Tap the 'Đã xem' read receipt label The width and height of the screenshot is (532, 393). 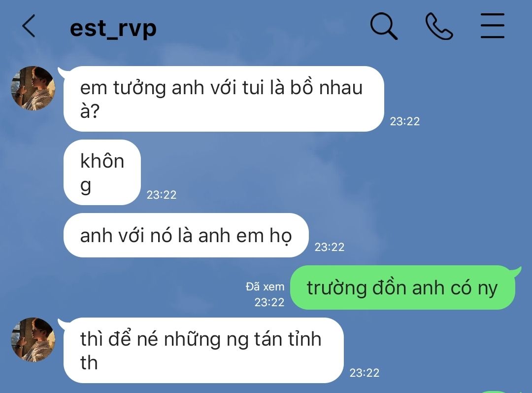click(265, 286)
